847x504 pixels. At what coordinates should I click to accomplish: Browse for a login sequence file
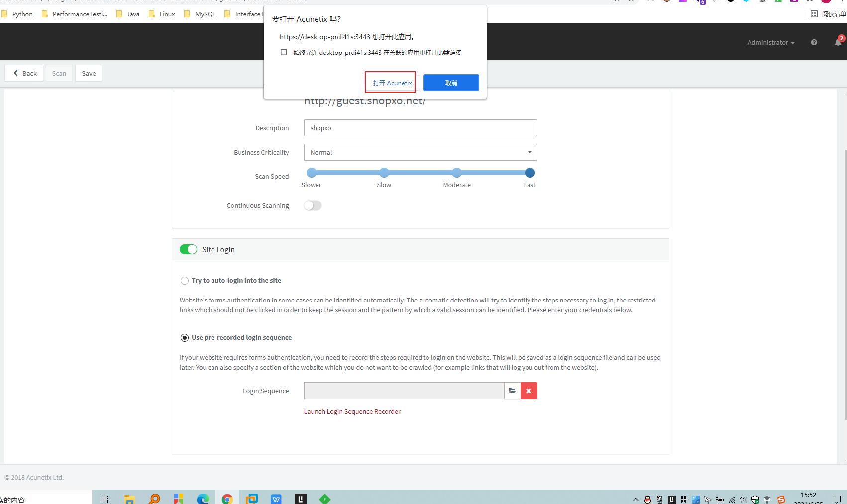point(512,391)
